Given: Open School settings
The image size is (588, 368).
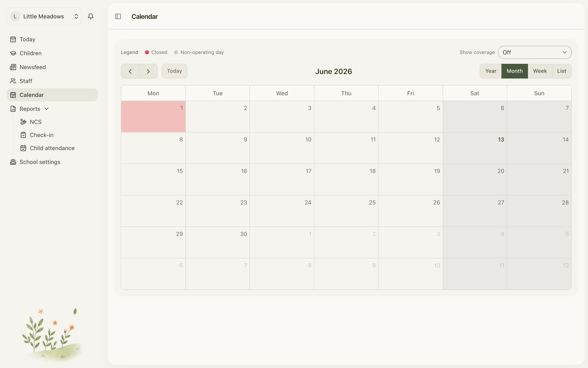Looking at the screenshot, I should (x=52, y=162).
